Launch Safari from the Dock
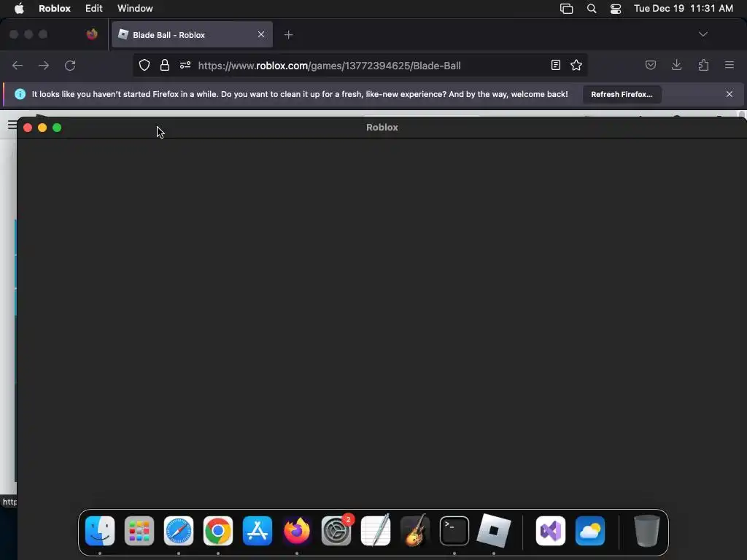 click(x=179, y=531)
